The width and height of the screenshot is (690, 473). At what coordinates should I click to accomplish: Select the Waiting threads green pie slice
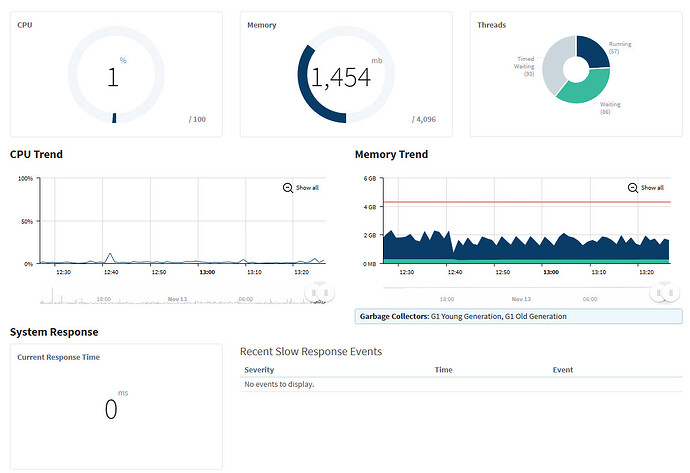587,88
